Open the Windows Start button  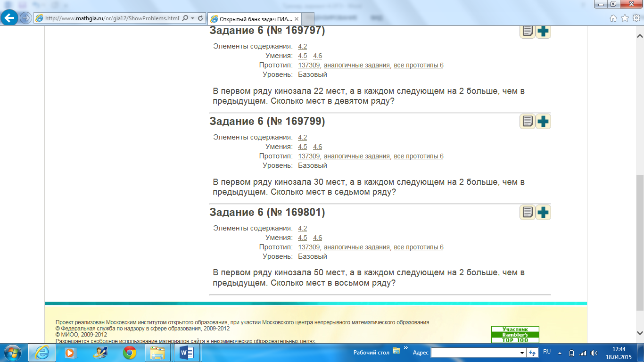(12, 353)
